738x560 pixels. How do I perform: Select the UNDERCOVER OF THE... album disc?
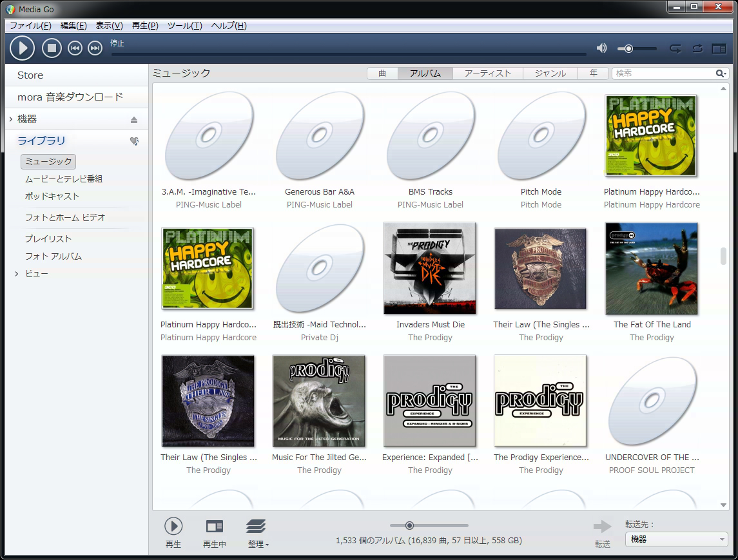652,402
